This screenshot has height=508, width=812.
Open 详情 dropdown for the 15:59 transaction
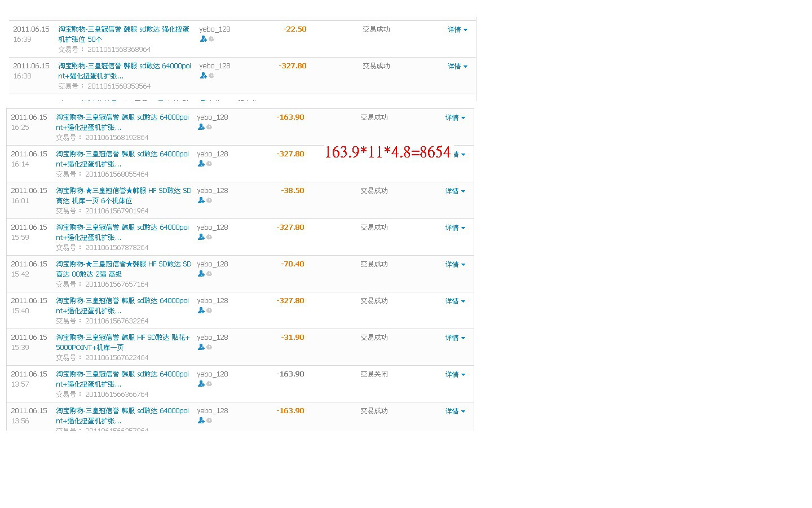455,227
